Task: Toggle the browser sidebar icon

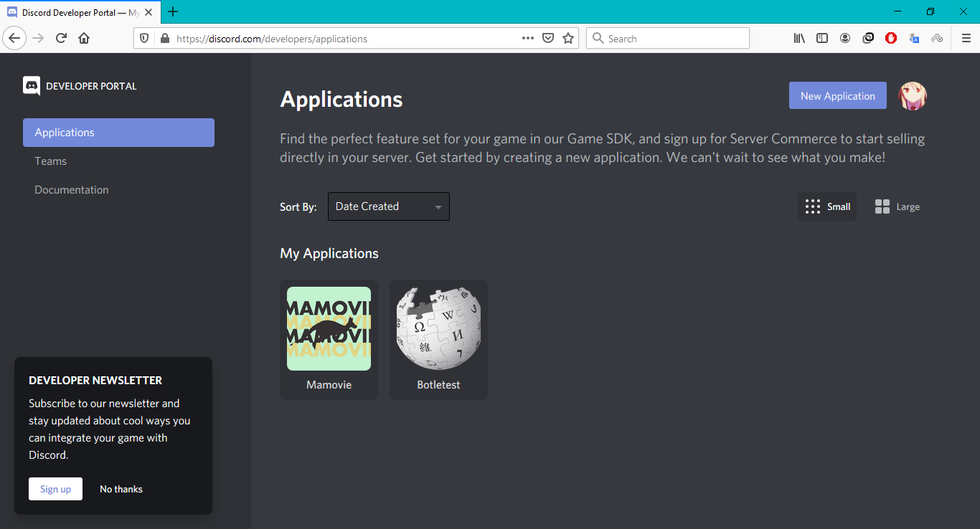Action: pos(822,39)
